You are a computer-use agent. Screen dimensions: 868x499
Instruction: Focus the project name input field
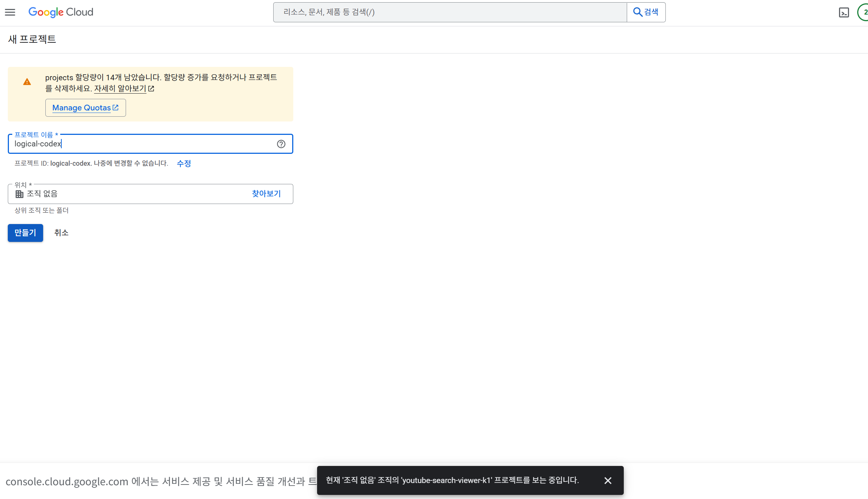click(141, 144)
